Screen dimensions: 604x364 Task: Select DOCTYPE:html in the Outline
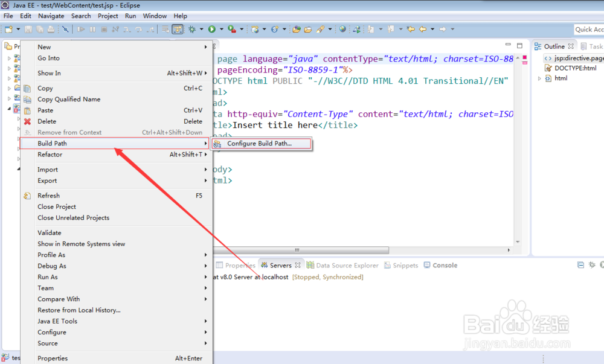click(x=571, y=68)
